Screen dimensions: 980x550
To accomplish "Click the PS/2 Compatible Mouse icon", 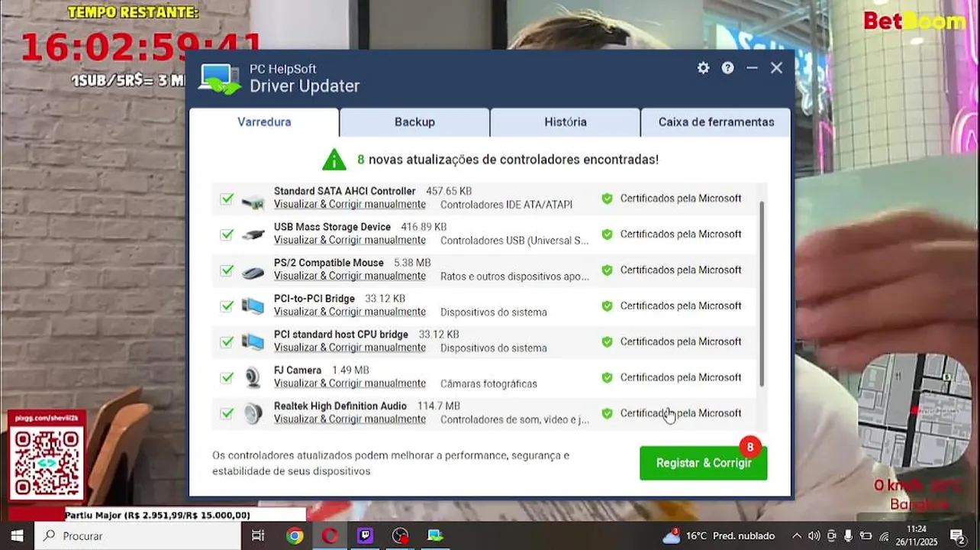I will (x=253, y=272).
